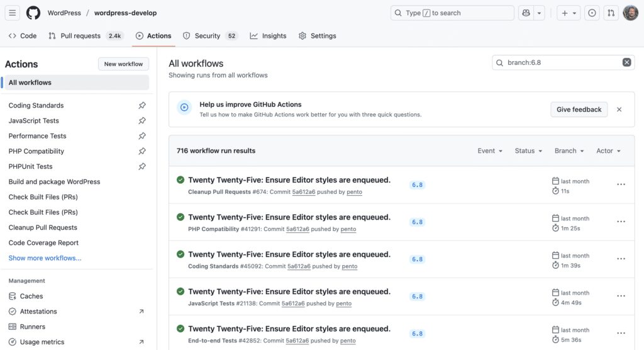
Task: Open the issues circle icon
Action: pos(592,13)
